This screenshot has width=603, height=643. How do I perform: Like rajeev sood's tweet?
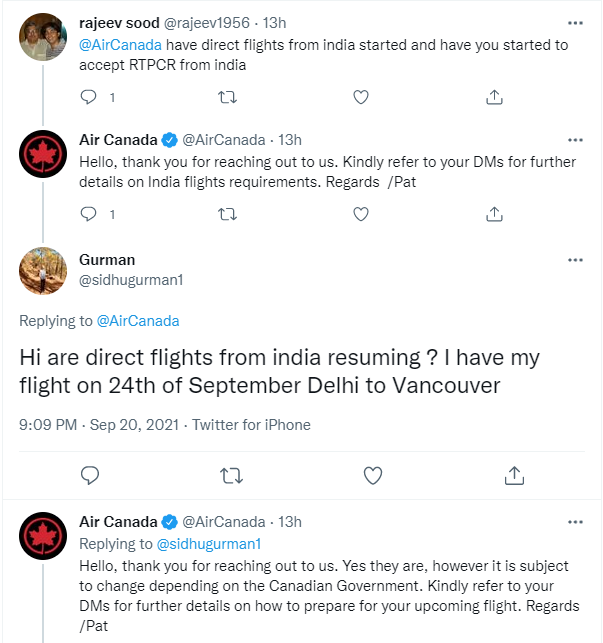(x=362, y=97)
